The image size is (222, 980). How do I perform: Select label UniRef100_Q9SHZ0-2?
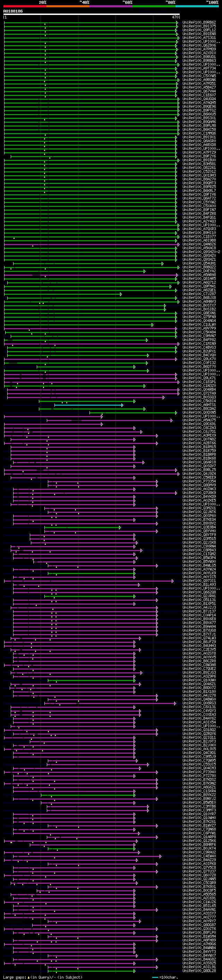201,252
